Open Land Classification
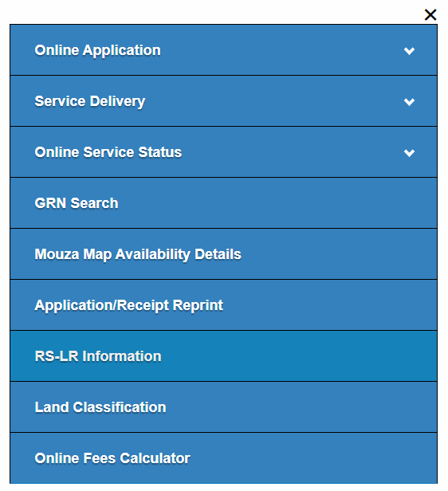 pos(223,407)
